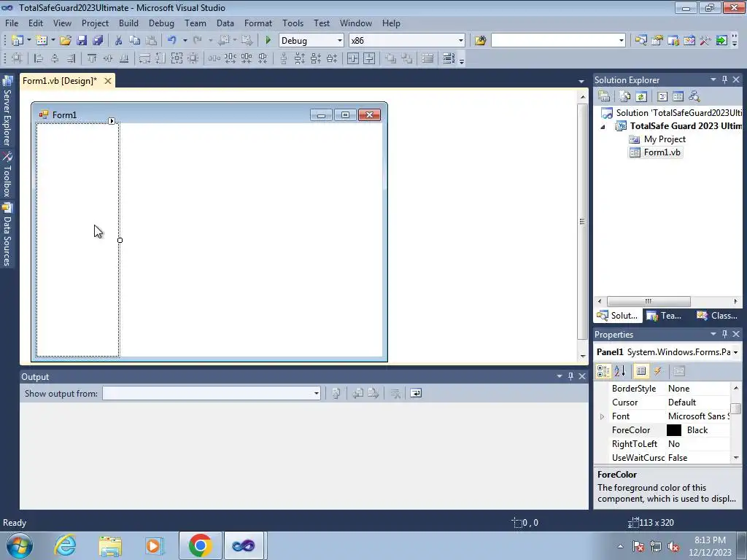Image resolution: width=747 pixels, height=560 pixels.
Task: Collapse the TotalSafe Guard 2023 project node
Action: coord(603,127)
